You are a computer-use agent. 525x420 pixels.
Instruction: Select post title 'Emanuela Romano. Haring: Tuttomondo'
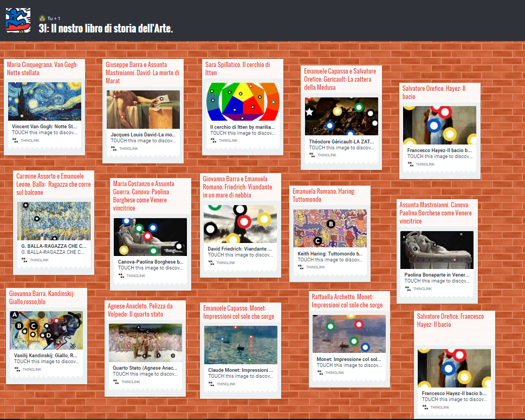click(324, 195)
